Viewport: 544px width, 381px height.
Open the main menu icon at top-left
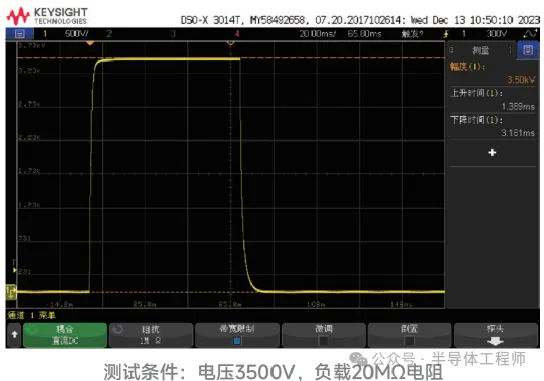click(x=19, y=34)
